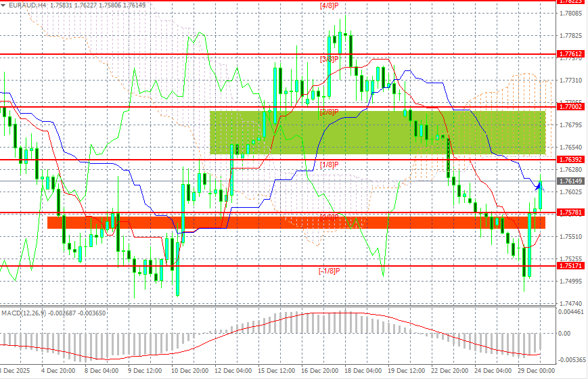Click the 29 Dec 00:00 time label
This screenshot has width=588, height=379.
[537, 371]
